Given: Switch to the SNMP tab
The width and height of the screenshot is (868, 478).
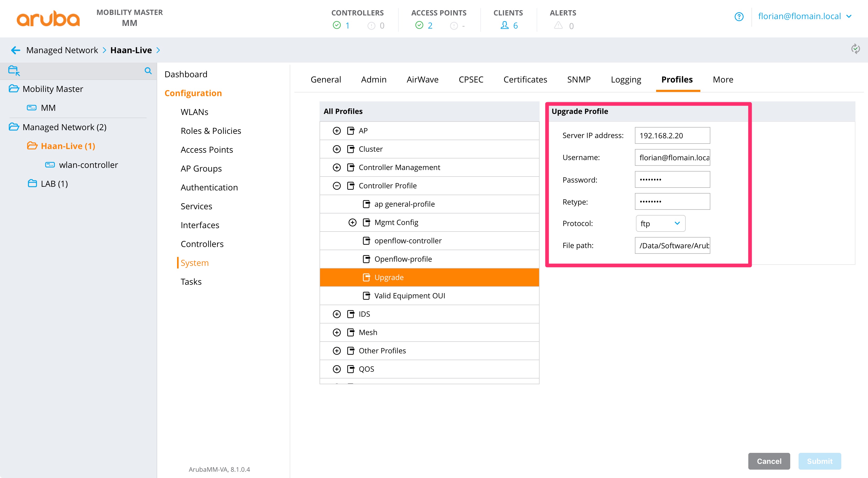Looking at the screenshot, I should point(579,80).
